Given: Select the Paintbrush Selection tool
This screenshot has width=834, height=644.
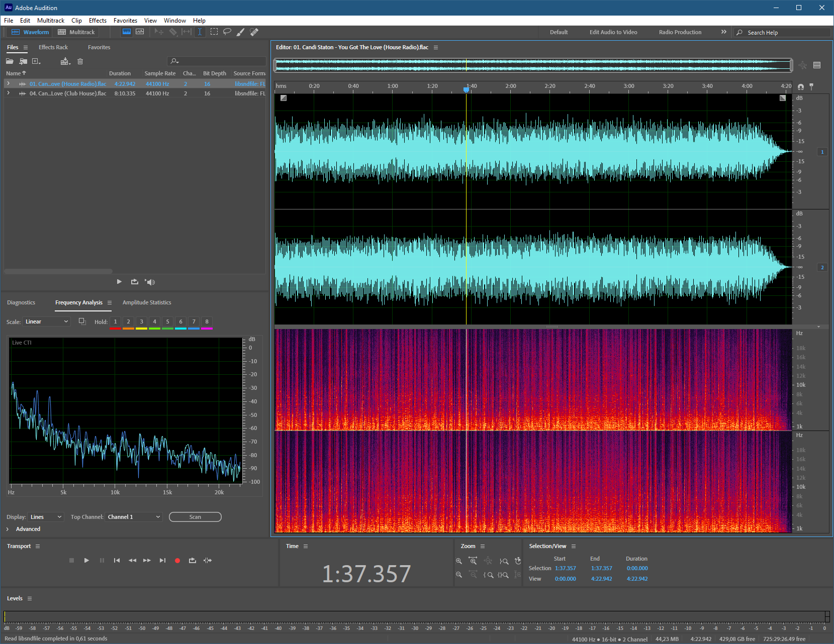Looking at the screenshot, I should pos(241,32).
